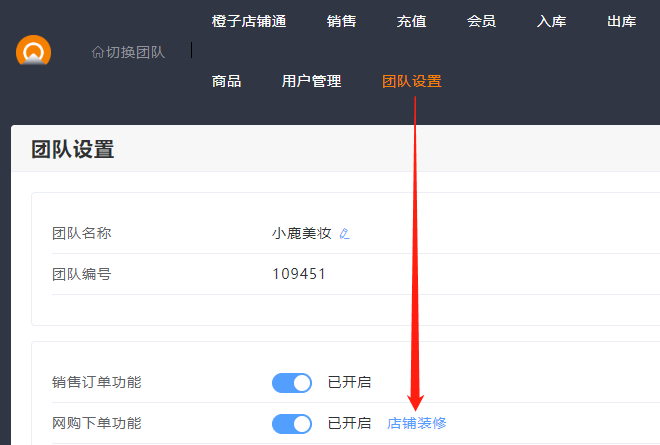Screen dimensions: 660x445
Task: Open the 充值 menu item
Action: [411, 21]
